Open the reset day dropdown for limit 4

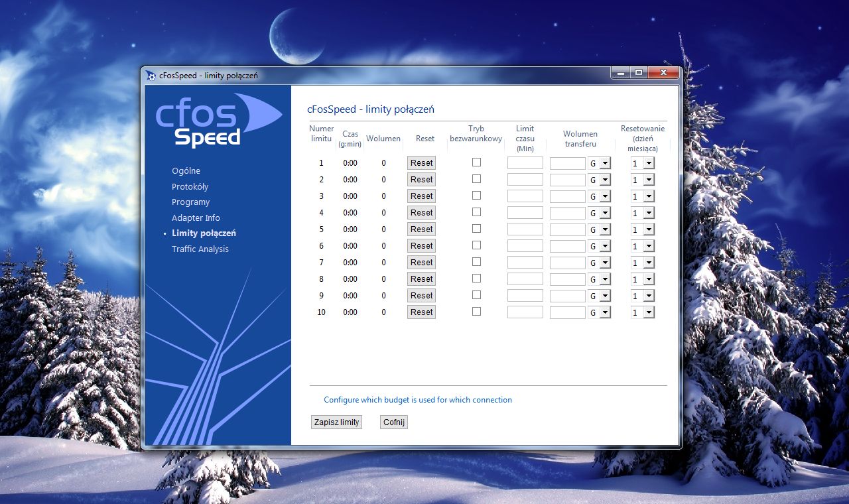tap(643, 213)
